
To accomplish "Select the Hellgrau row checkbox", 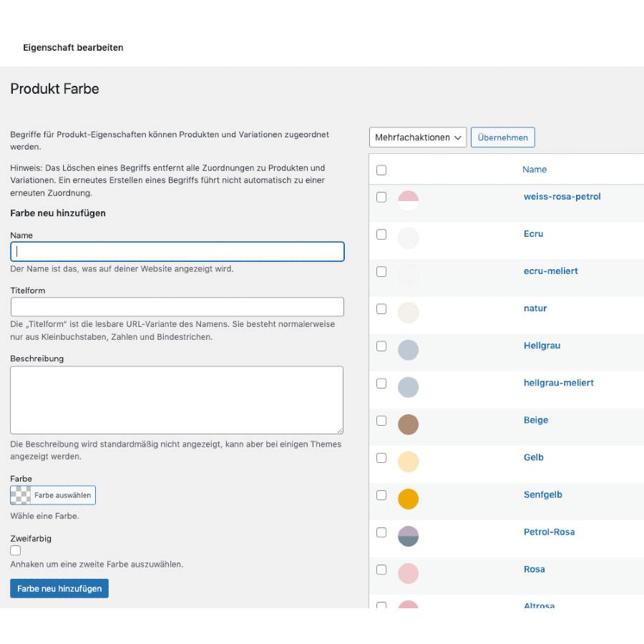I will coord(381,346).
